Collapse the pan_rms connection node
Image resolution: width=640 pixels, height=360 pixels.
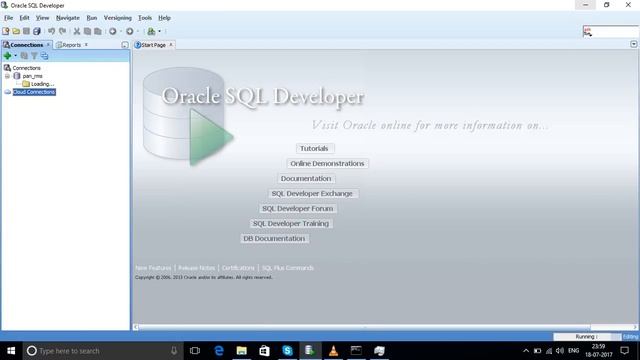point(7,76)
